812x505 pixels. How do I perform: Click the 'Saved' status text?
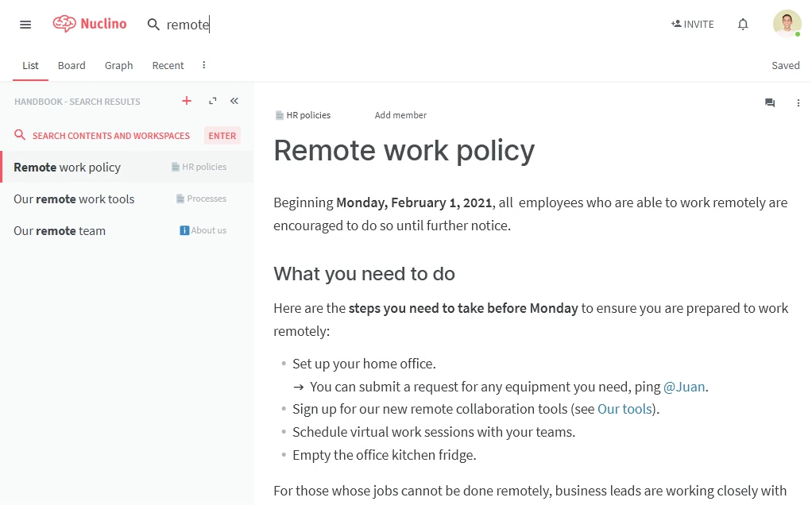786,65
